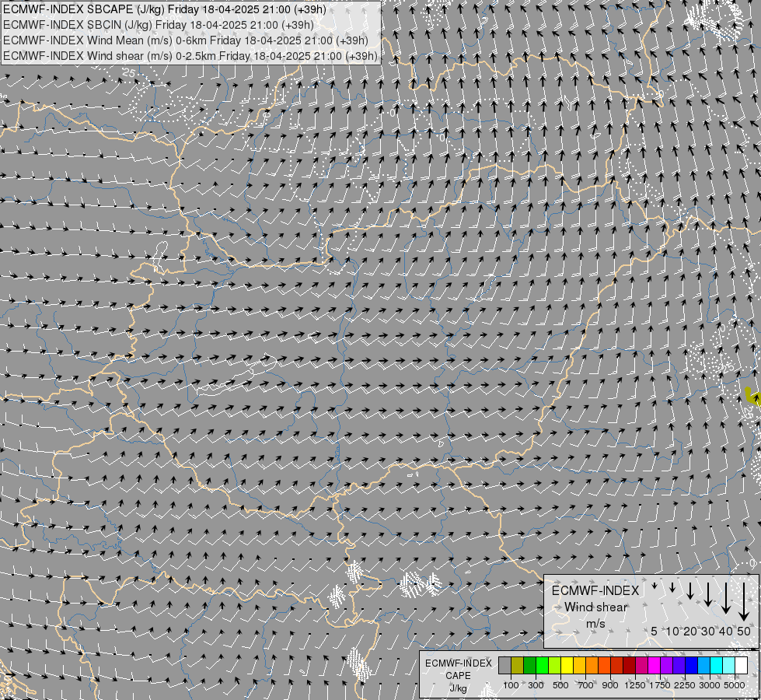Click 'ECMWF-INDEX' heading in wind shear legend
Viewport: 761px width, 700px height.
coord(595,590)
